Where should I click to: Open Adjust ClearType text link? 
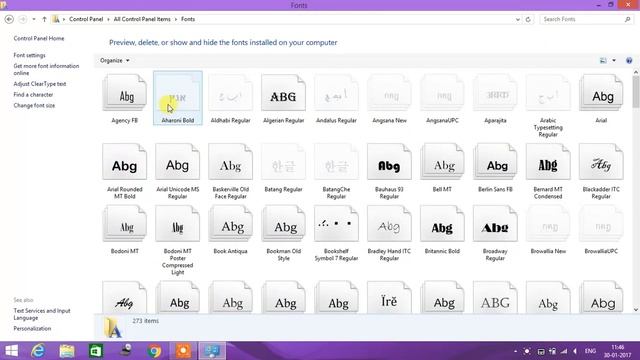pos(40,84)
